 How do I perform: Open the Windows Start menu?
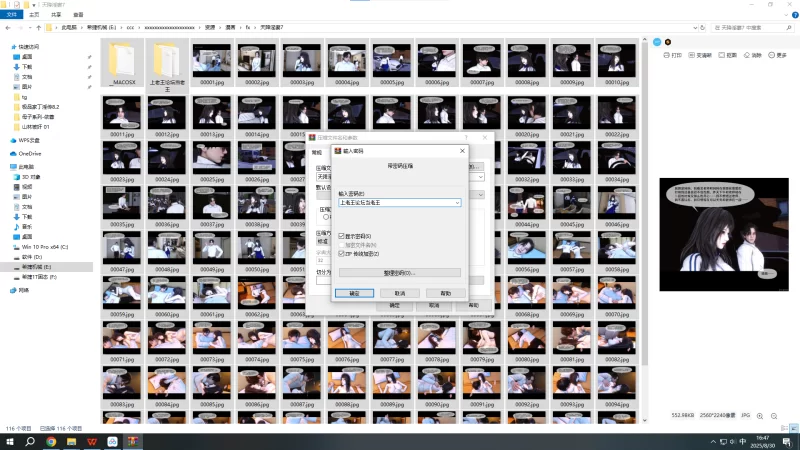point(10,441)
